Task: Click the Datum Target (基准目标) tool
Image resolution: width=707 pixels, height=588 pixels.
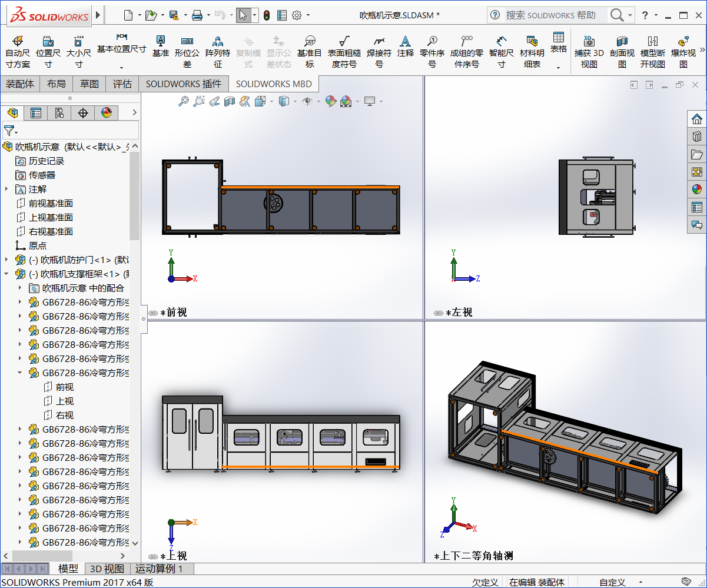Action: click(310, 51)
